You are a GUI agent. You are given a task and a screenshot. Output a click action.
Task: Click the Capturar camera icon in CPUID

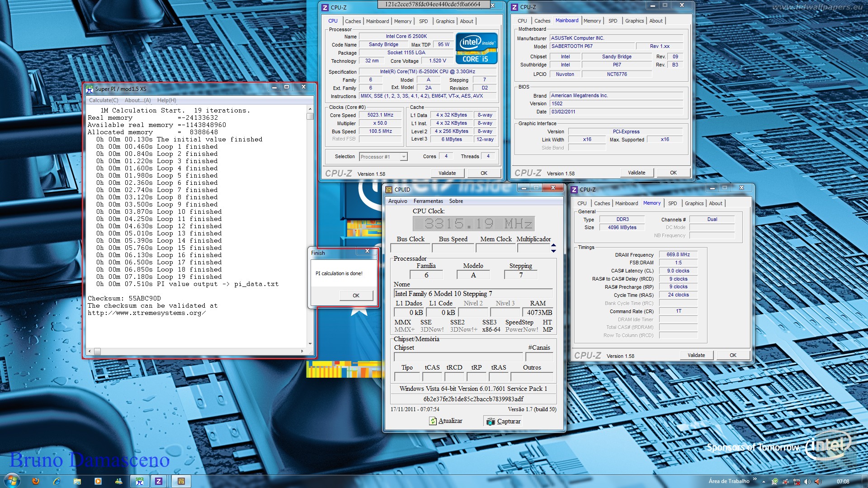pos(491,422)
